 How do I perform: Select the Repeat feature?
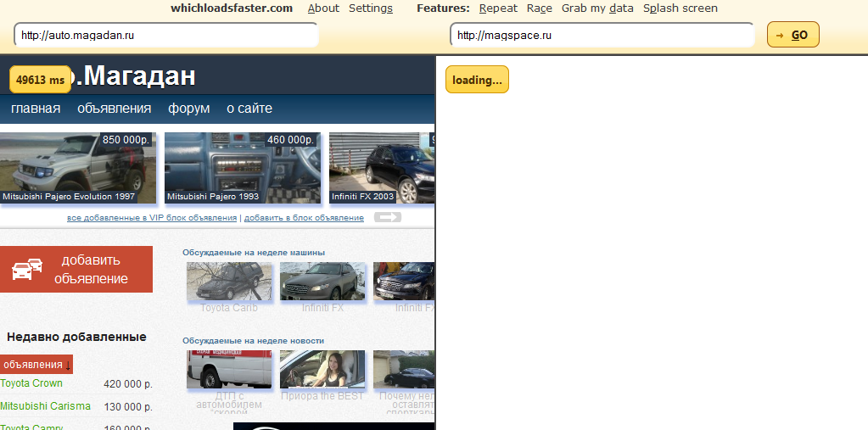pyautogui.click(x=498, y=8)
